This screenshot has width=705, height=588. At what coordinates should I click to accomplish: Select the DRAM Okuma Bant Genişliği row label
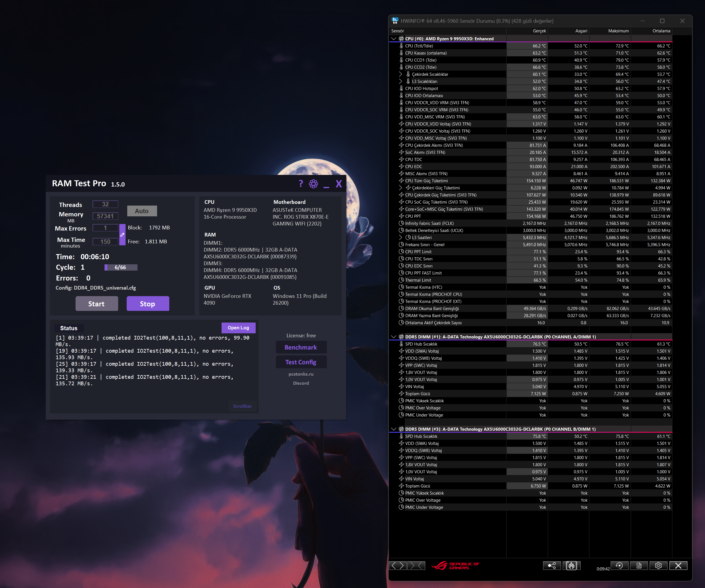pos(432,308)
